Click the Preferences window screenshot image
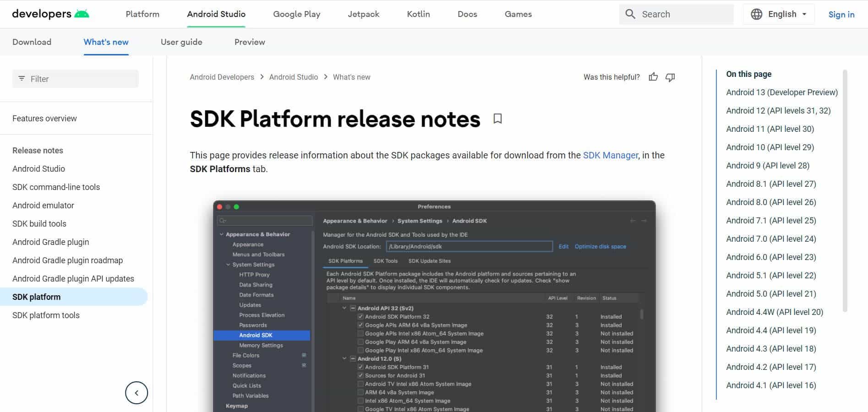The image size is (868, 412). pyautogui.click(x=434, y=306)
